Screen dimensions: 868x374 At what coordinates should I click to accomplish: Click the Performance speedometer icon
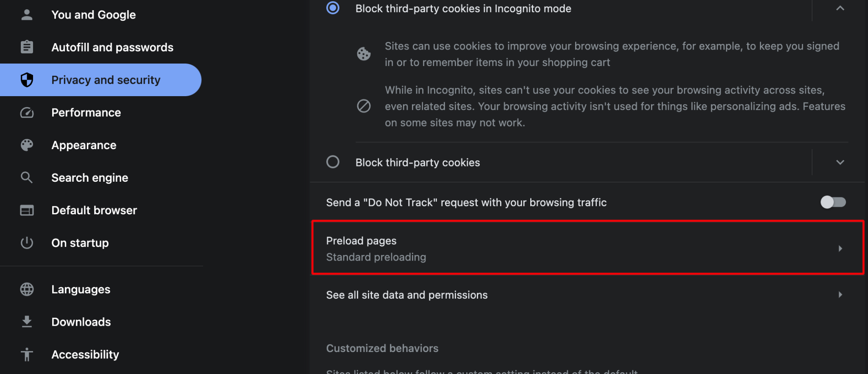[x=27, y=113]
